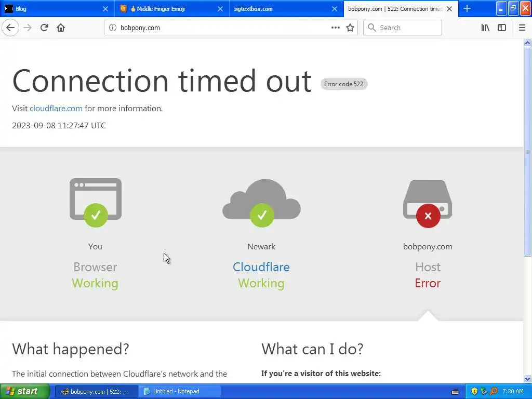Image resolution: width=532 pixels, height=399 pixels.
Task: Click the magnifier tray icon
Action: point(494,391)
